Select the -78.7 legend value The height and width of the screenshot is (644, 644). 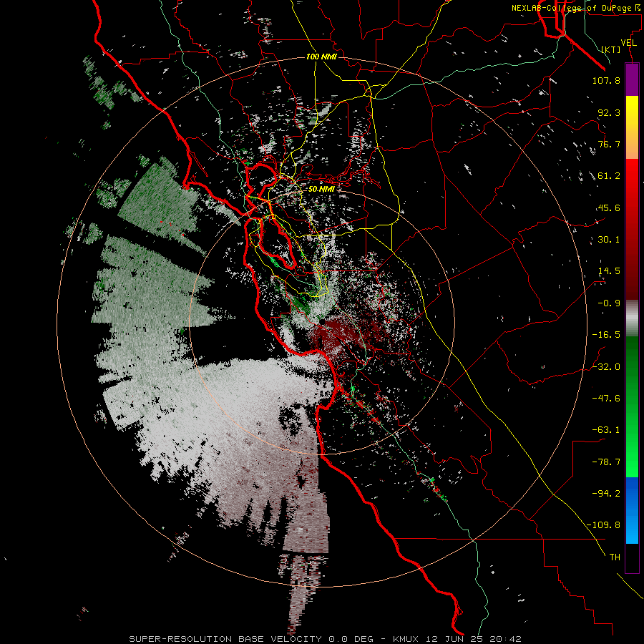tap(606, 462)
